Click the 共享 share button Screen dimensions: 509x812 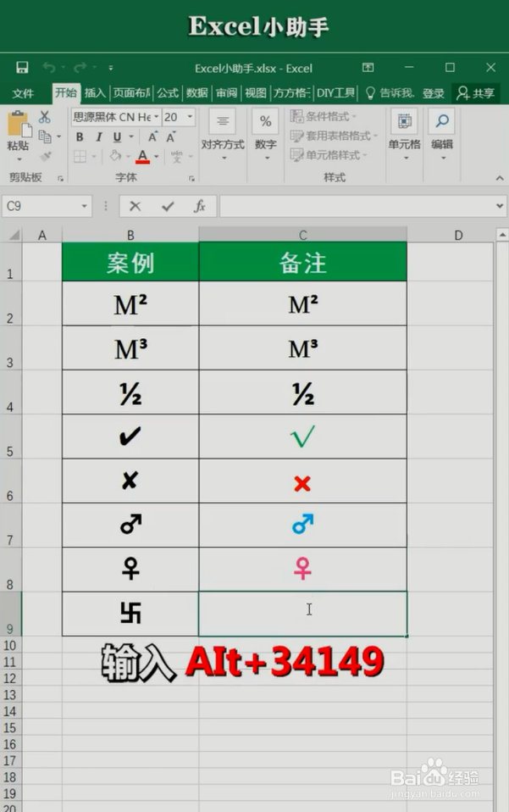point(475,93)
